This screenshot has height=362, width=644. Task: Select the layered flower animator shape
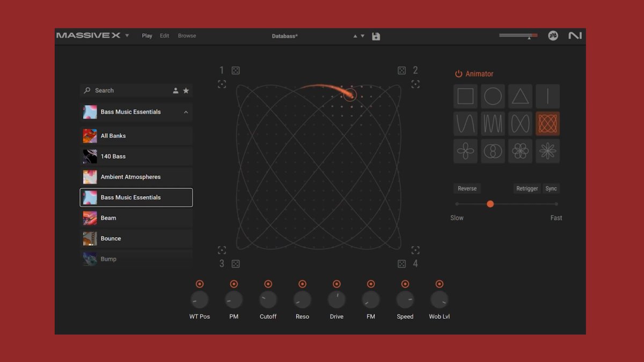point(520,151)
